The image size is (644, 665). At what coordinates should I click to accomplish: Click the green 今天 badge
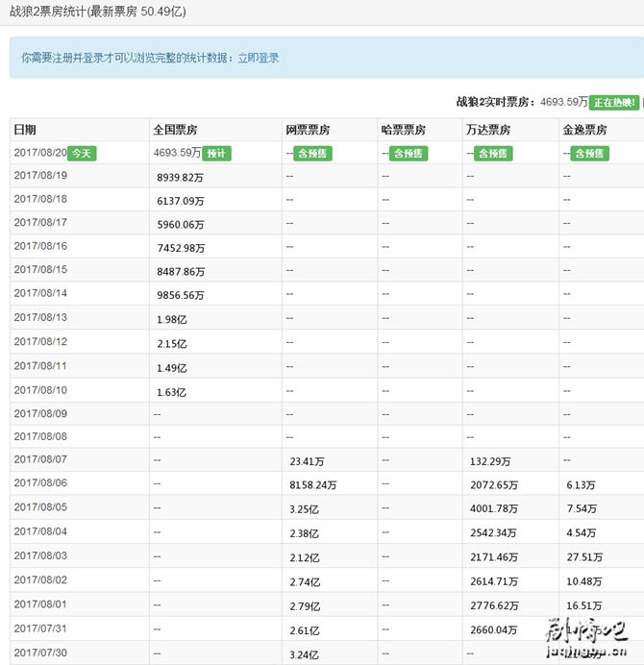[83, 153]
